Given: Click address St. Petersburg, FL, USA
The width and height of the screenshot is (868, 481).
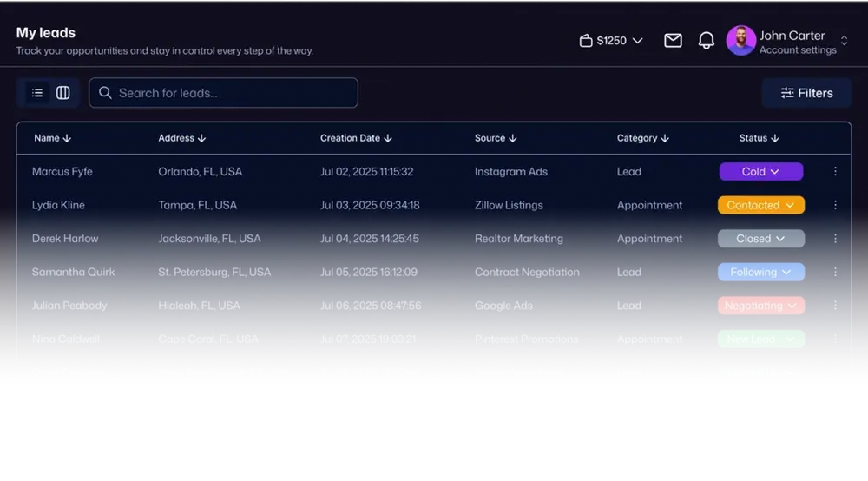Looking at the screenshot, I should tap(214, 272).
